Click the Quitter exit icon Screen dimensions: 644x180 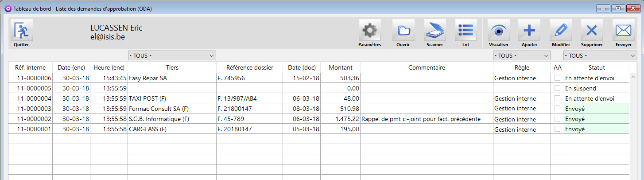pyautogui.click(x=21, y=30)
